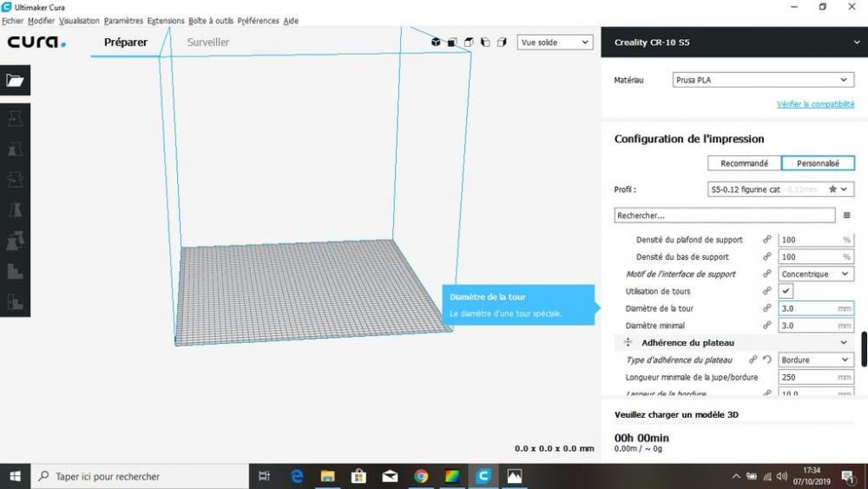Select the Rotate tool in sidebar

click(x=15, y=180)
